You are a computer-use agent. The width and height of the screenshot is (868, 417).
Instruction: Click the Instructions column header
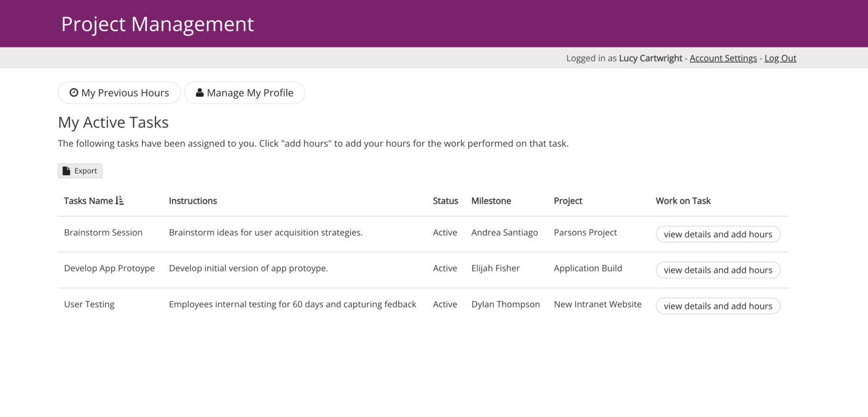coord(193,200)
